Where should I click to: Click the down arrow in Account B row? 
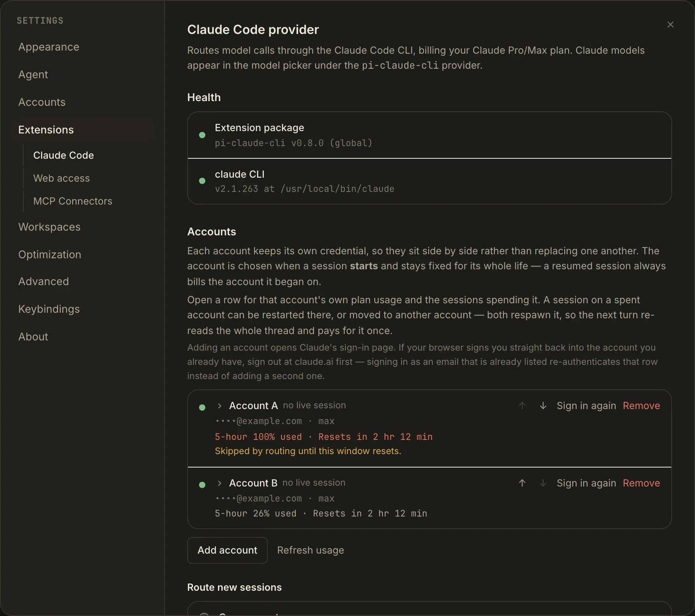click(x=543, y=483)
